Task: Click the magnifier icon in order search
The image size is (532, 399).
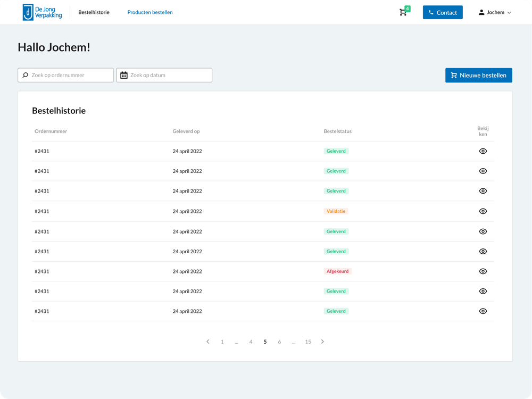Action: point(26,75)
